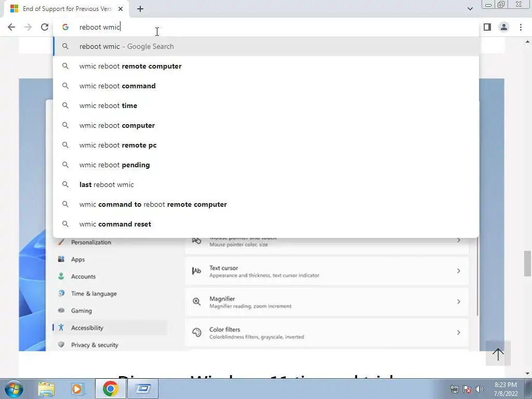Open Windows Explorer from the taskbar
532x399 pixels.
click(x=46, y=389)
